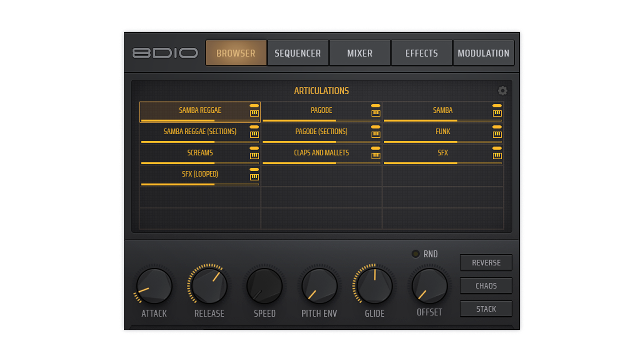Click the Release knob
The image size is (644, 362).
pyautogui.click(x=209, y=286)
